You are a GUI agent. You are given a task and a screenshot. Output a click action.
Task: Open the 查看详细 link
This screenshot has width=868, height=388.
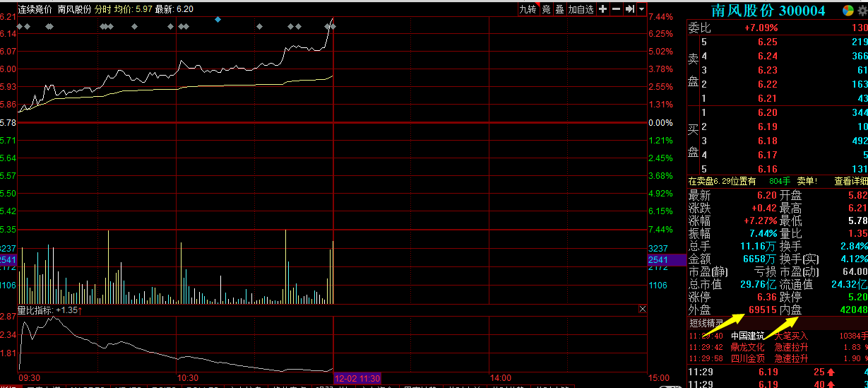coord(850,182)
